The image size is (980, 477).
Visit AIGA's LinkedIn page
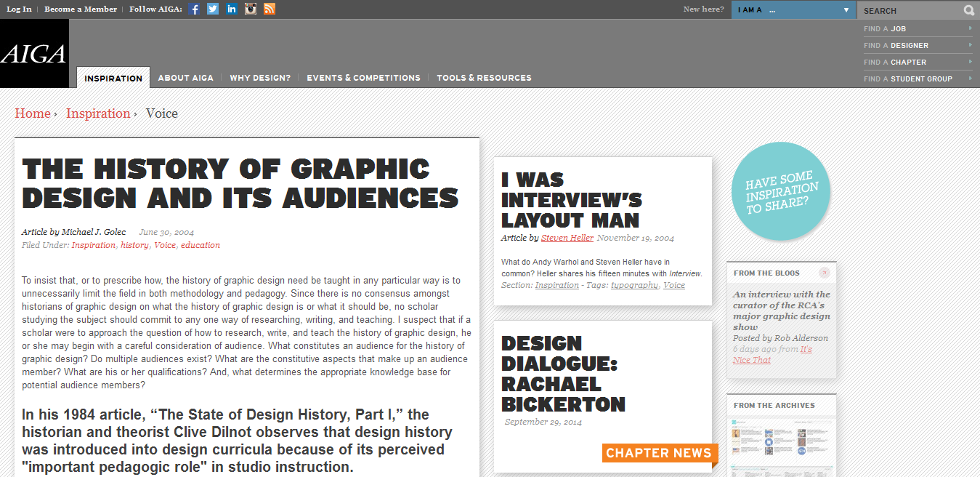tap(231, 9)
